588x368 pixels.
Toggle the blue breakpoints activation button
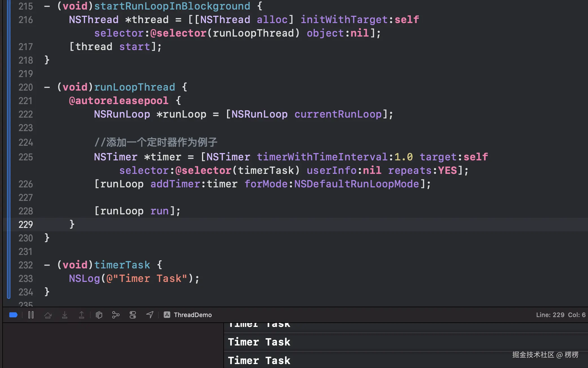pos(13,315)
